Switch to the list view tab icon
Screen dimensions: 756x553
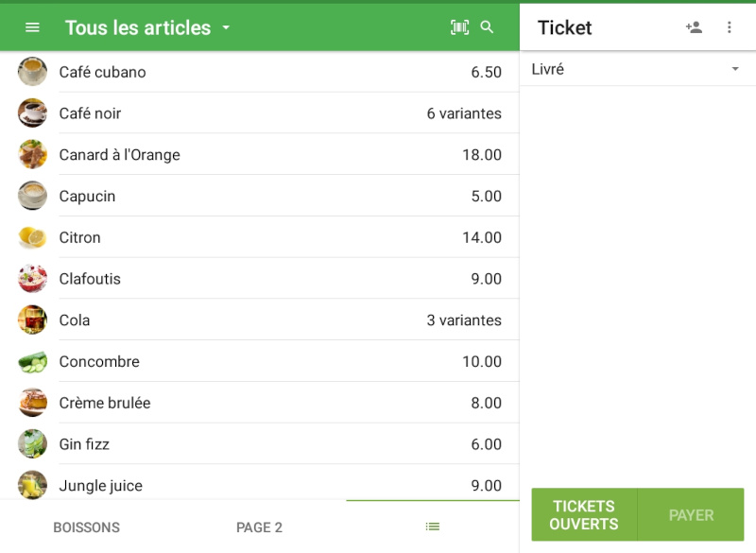pos(433,527)
